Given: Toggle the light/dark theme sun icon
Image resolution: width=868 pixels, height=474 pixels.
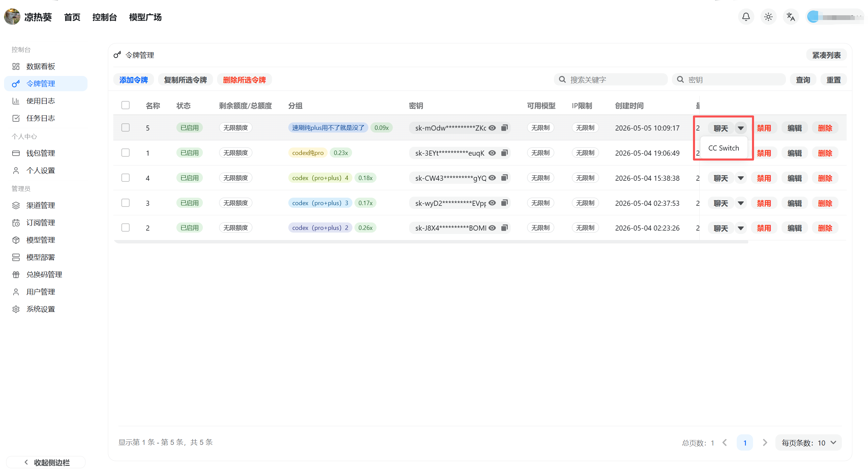Looking at the screenshot, I should [x=768, y=17].
